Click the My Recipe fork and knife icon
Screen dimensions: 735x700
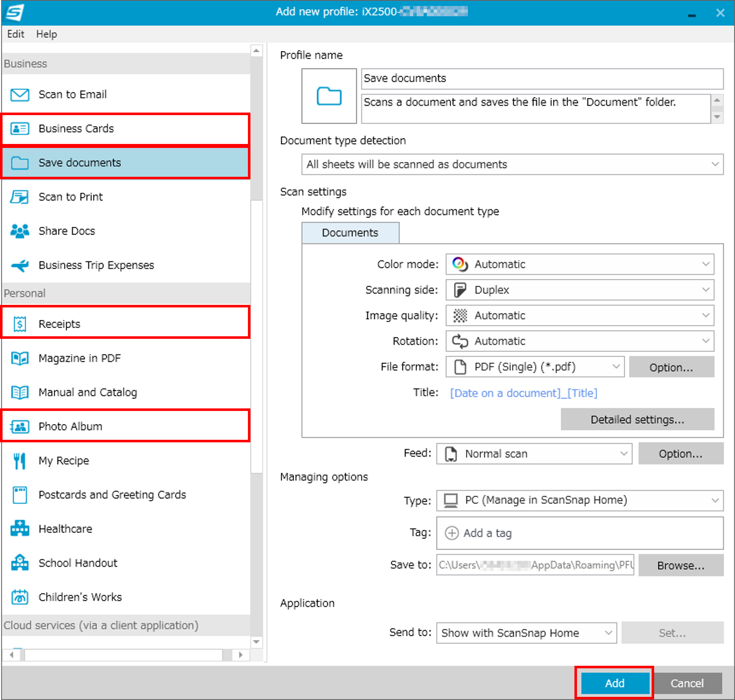pos(20,461)
